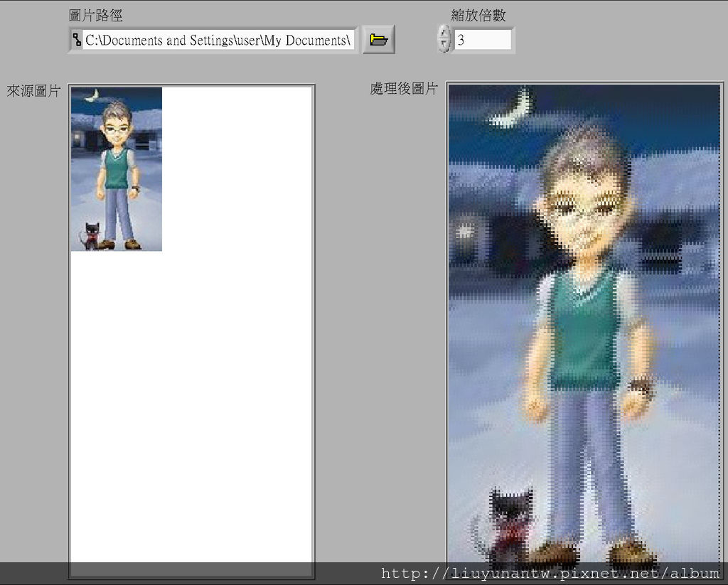Open the folder browse button for image path
Viewport: 728px width, 585px height.
378,40
